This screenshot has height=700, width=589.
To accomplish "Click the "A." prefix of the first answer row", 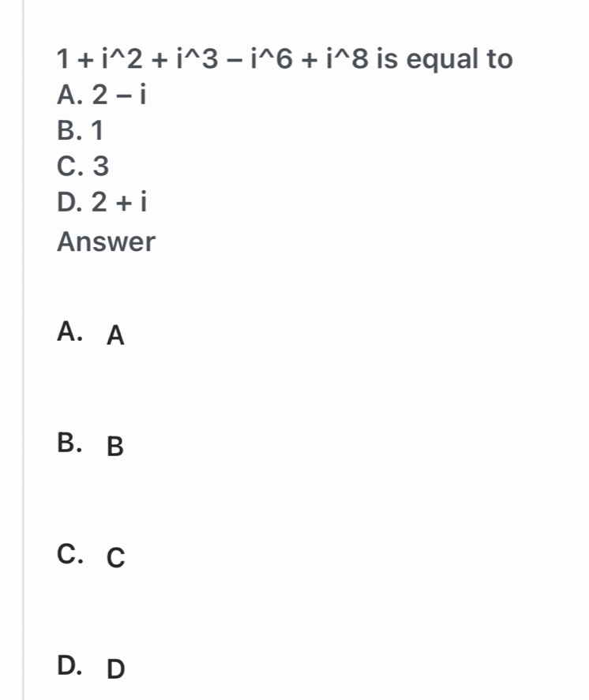I will click(x=71, y=333).
